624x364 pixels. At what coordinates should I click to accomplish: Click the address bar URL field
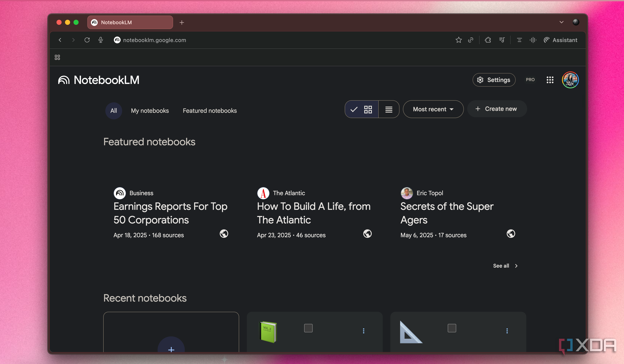click(155, 40)
